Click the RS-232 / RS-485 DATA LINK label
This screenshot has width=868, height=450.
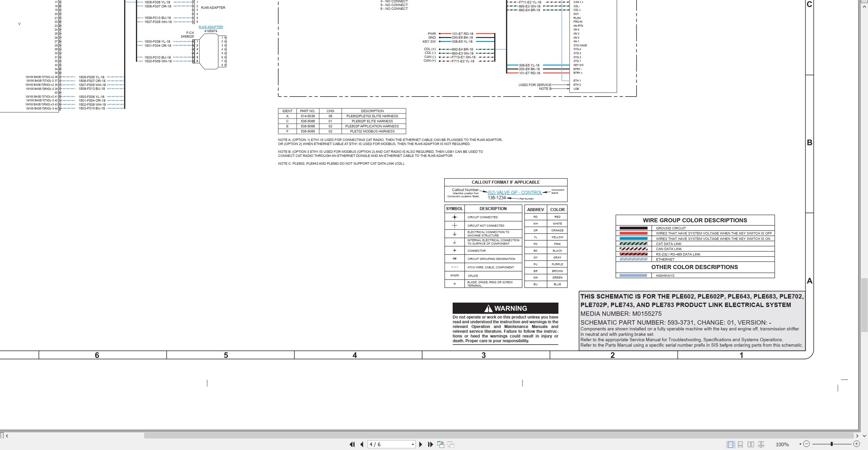(678, 254)
